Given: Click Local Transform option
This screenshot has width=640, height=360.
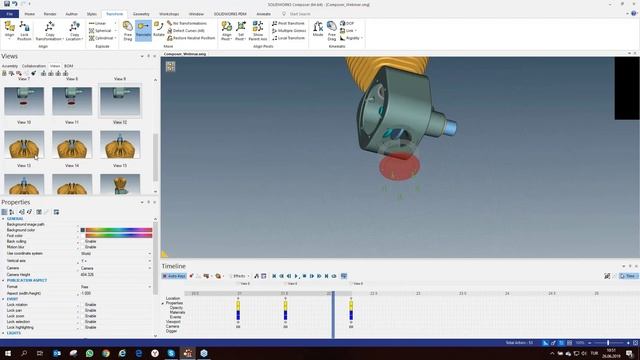Looking at the screenshot, I should click(288, 38).
